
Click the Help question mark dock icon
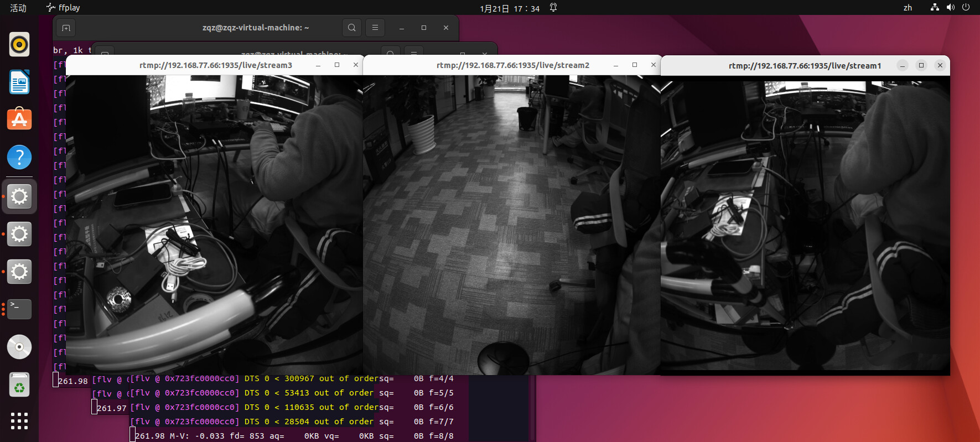pyautogui.click(x=19, y=158)
